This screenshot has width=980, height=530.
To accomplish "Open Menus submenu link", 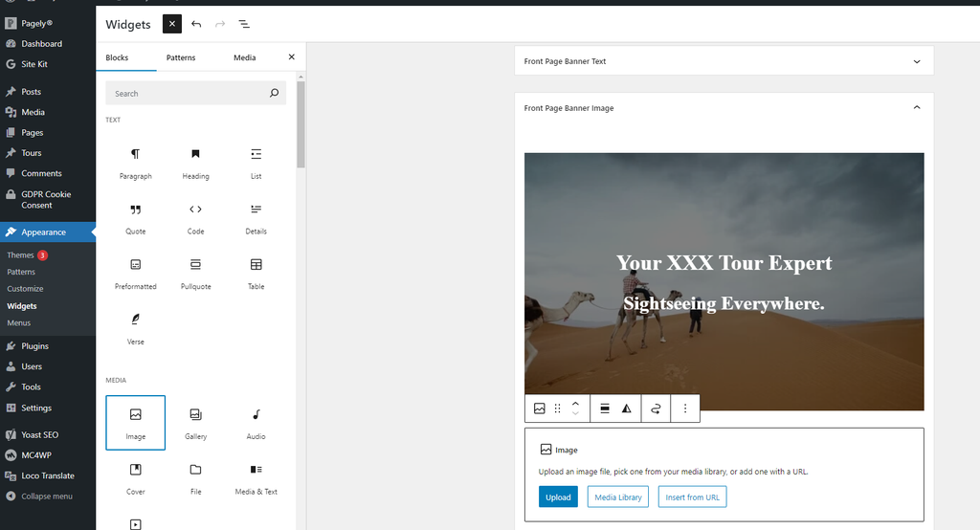I will pyautogui.click(x=19, y=323).
